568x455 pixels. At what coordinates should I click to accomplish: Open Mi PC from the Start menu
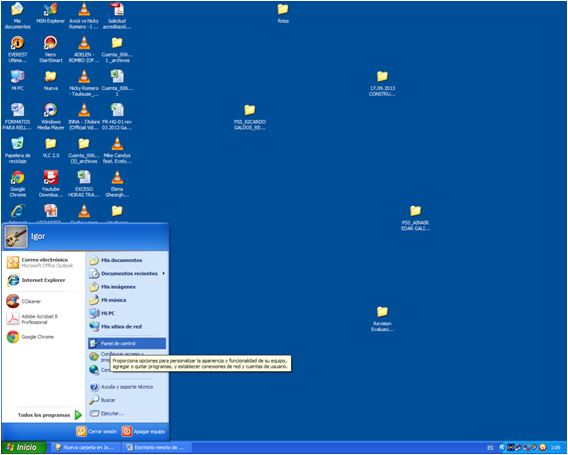[x=127, y=313]
